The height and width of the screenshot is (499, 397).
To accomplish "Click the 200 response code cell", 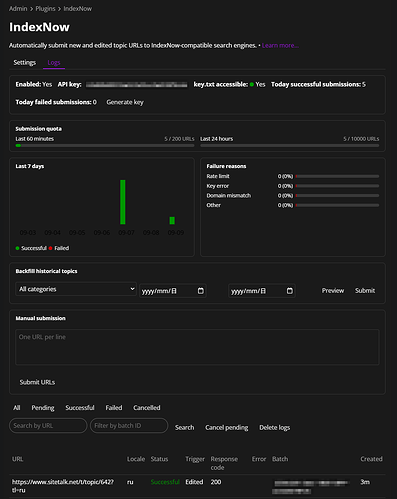I will [216, 482].
